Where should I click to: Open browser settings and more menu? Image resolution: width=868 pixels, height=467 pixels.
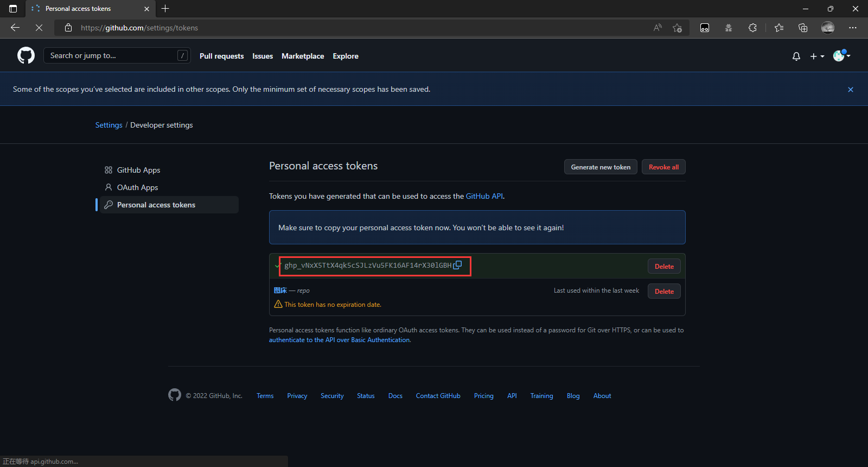pos(853,28)
